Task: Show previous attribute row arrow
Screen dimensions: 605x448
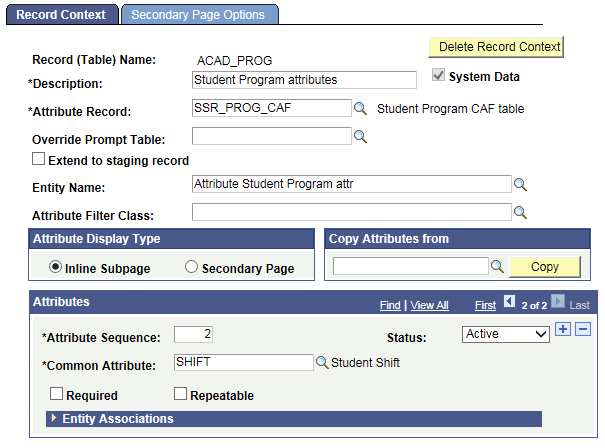Action: click(509, 301)
